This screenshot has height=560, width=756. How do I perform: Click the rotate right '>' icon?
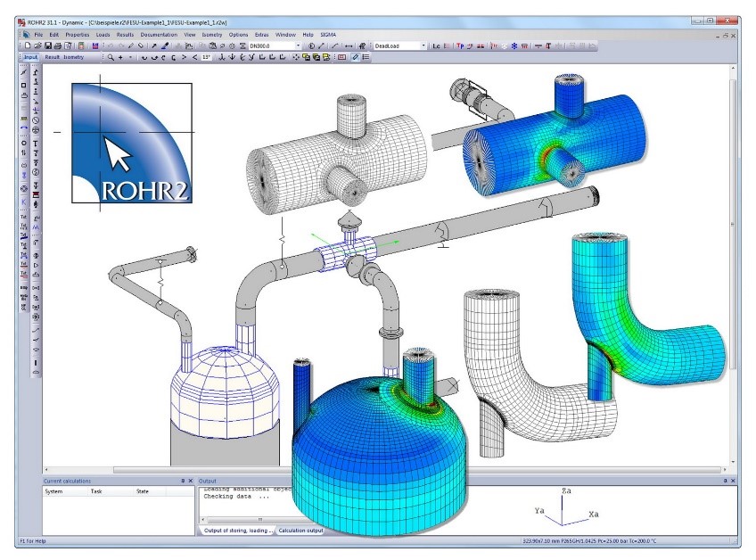(x=184, y=57)
